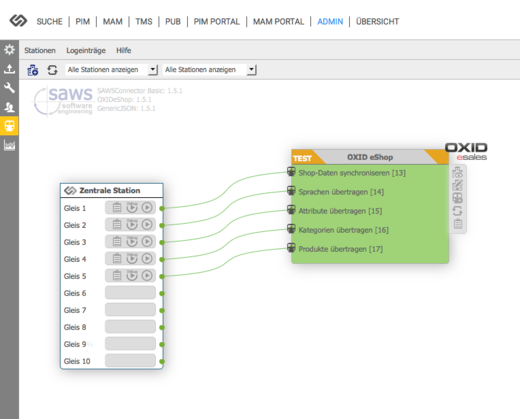The width and height of the screenshot is (520, 419).
Task: Open the Stationen menu
Action: 40,50
